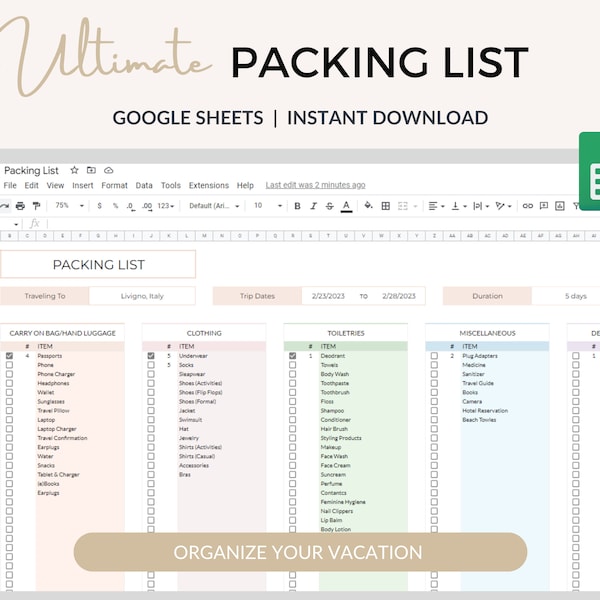
Task: Click the 'Travel Confirmation' item
Action: [62, 438]
